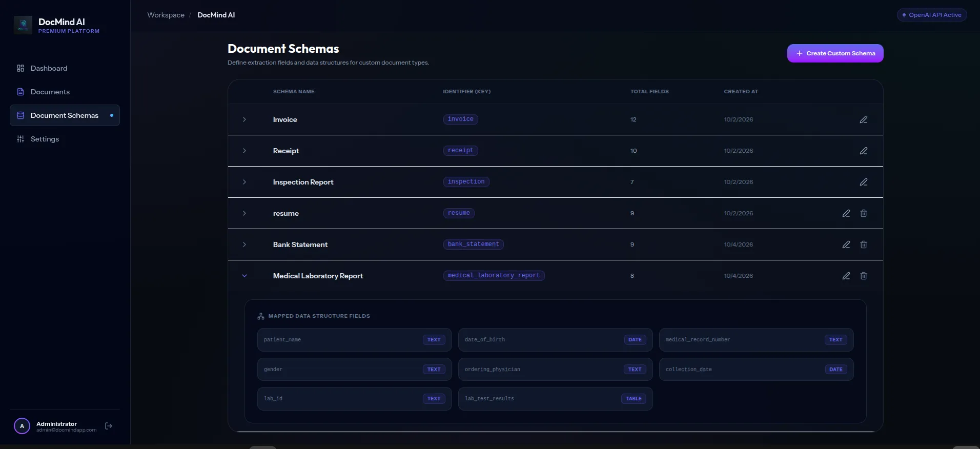This screenshot has height=449, width=980.
Task: Collapse the Medical Laboratory Report row
Action: (244, 276)
